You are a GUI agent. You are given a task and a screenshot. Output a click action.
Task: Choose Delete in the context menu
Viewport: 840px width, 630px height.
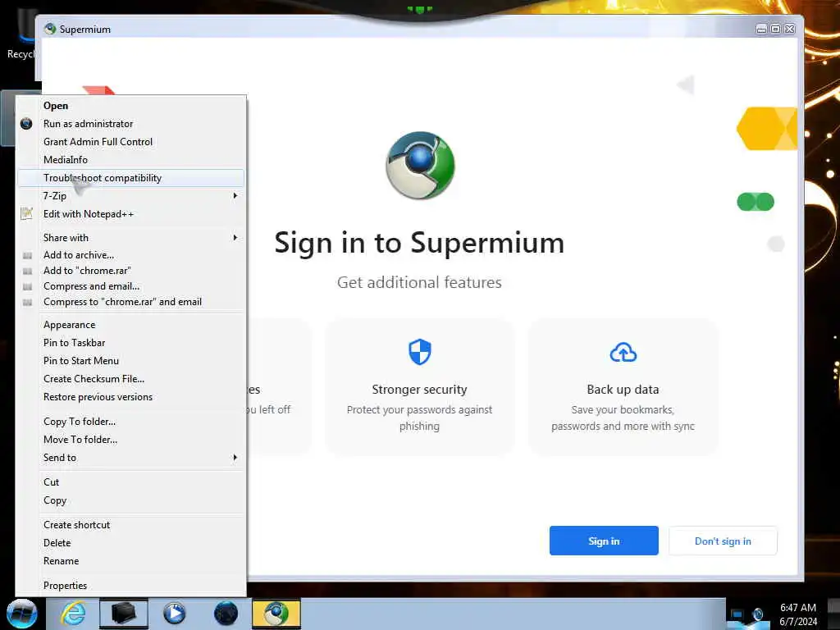[130, 543]
